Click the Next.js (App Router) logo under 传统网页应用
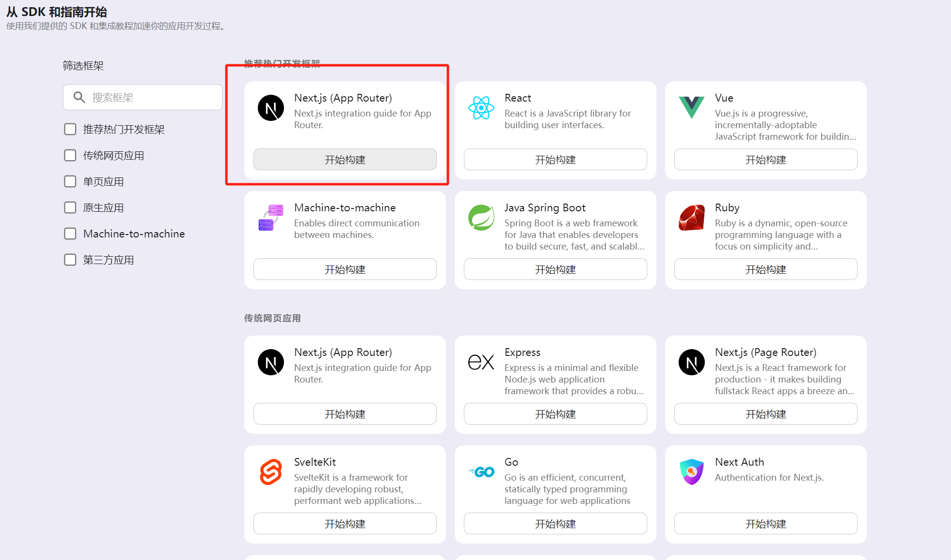 271,362
